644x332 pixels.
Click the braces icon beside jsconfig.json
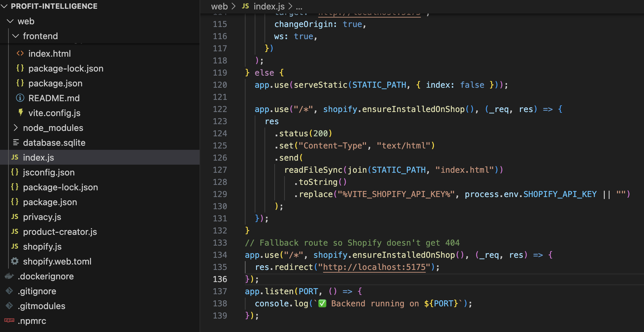coord(15,172)
